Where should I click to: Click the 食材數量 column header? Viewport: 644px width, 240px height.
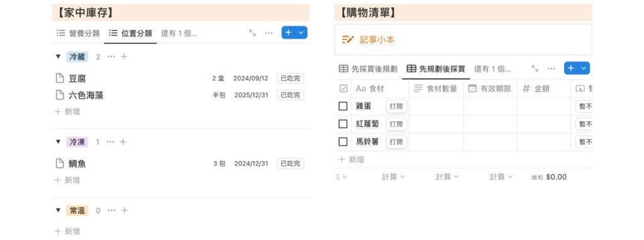point(436,89)
